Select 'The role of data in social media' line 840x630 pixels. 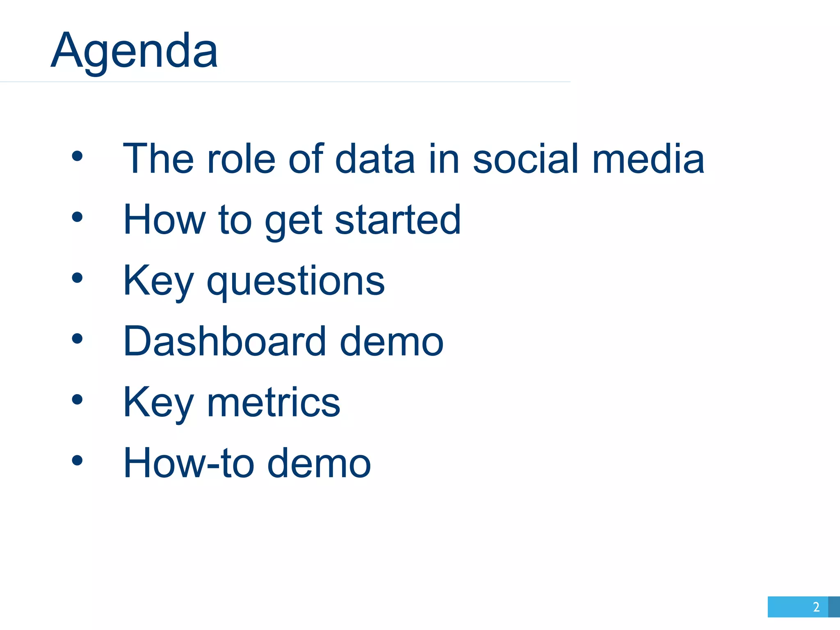(414, 158)
